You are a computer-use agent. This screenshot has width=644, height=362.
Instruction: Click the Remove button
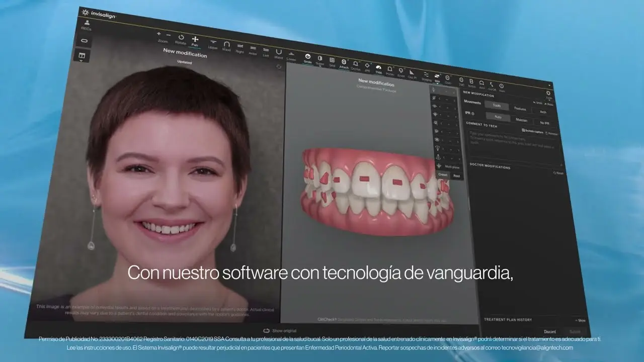(x=552, y=134)
